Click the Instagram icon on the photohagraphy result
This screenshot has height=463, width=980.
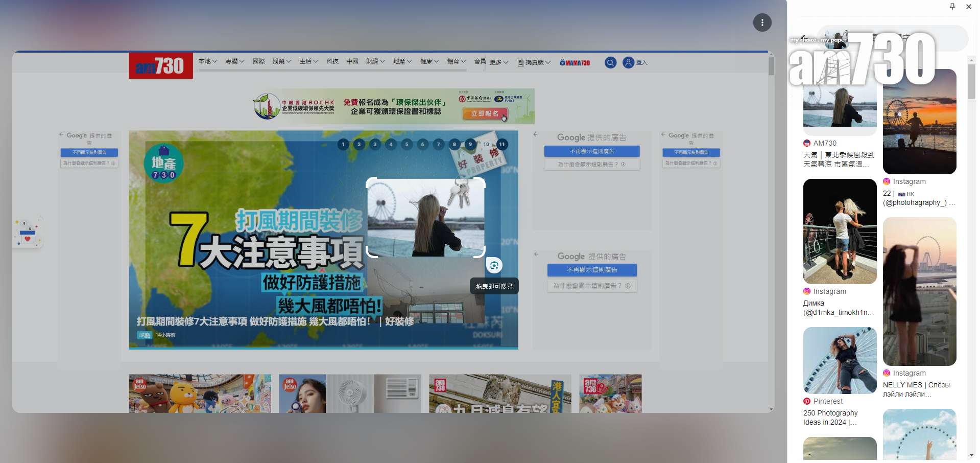(887, 181)
